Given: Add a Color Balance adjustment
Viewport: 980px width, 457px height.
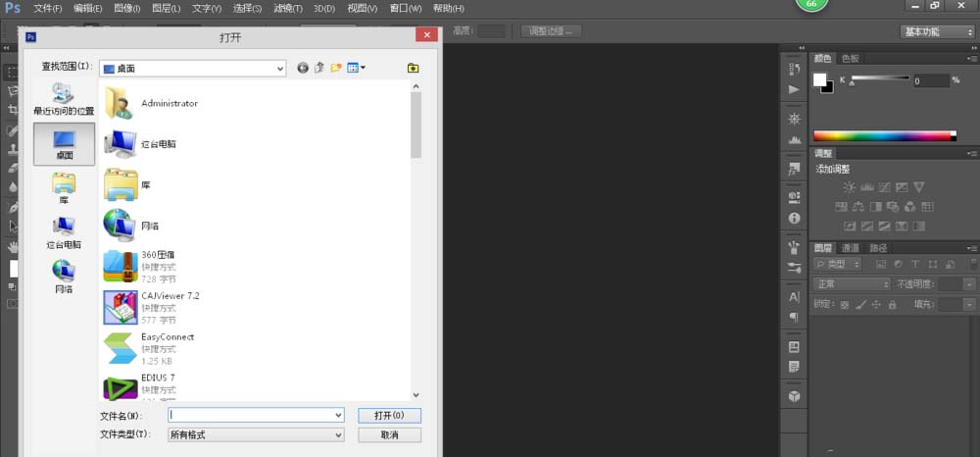Looking at the screenshot, I should click(858, 206).
